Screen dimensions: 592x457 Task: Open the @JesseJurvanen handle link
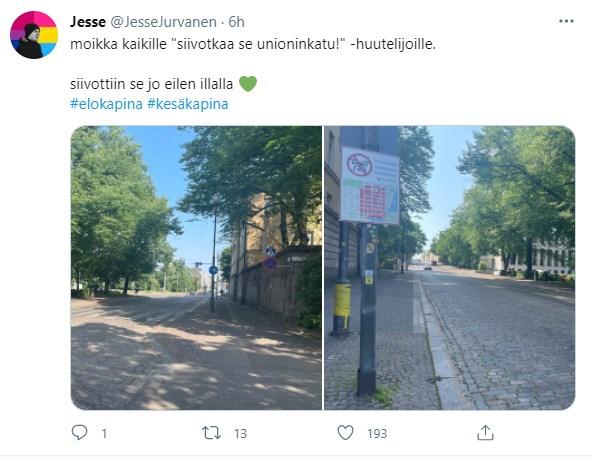pos(163,22)
